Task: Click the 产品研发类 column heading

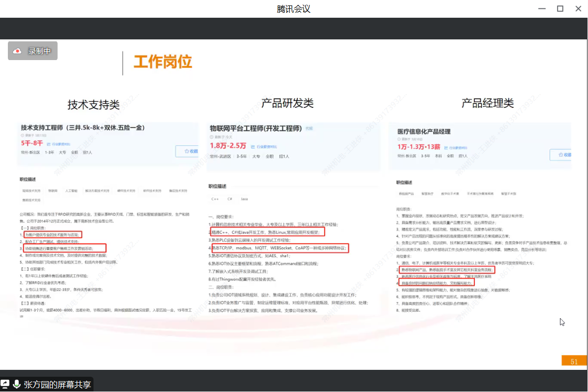Action: [287, 103]
